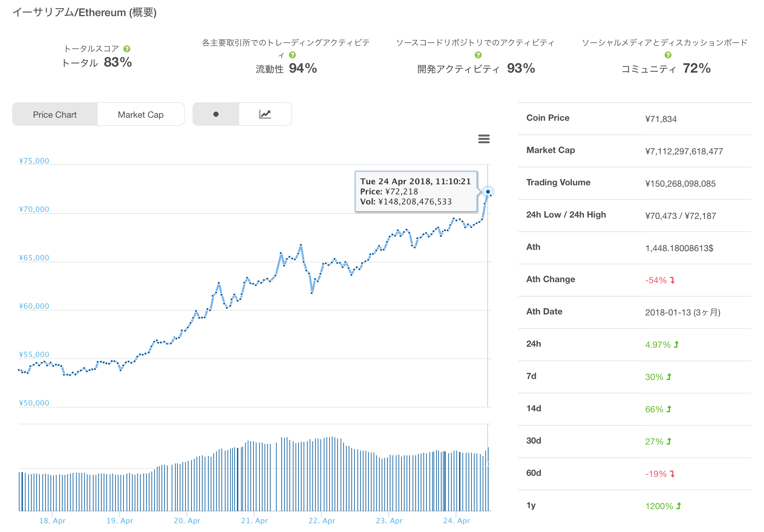The width and height of the screenshot is (764, 532).
Task: Click the ¥60,000 y-axis label
Action: [x=34, y=306]
